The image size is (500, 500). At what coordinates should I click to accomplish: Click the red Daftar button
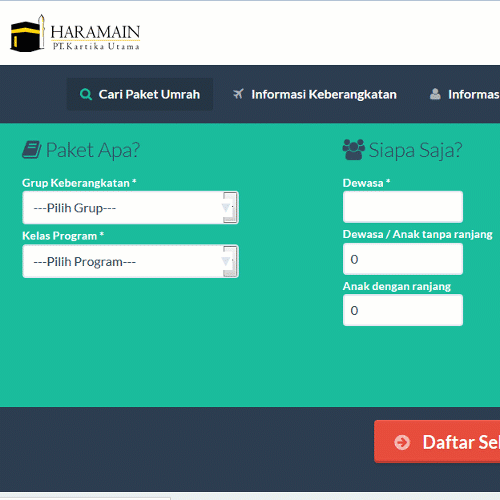click(x=437, y=442)
